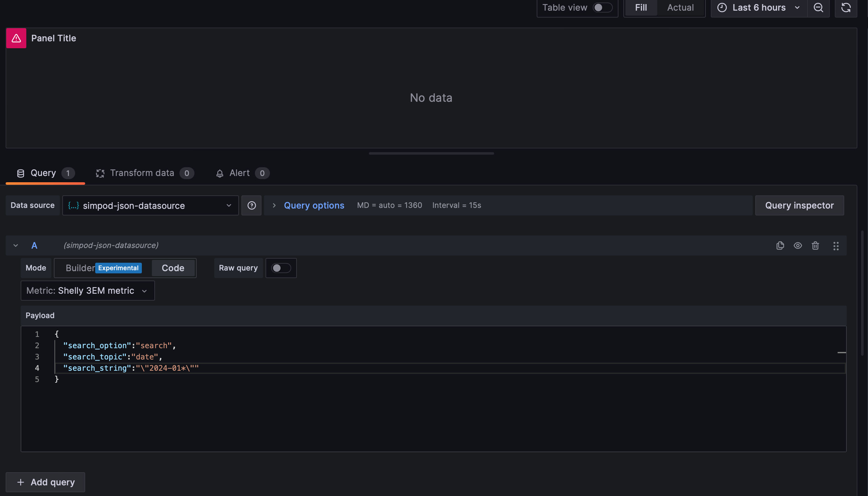868x496 pixels.
Task: Delete query A with trash icon
Action: point(815,245)
